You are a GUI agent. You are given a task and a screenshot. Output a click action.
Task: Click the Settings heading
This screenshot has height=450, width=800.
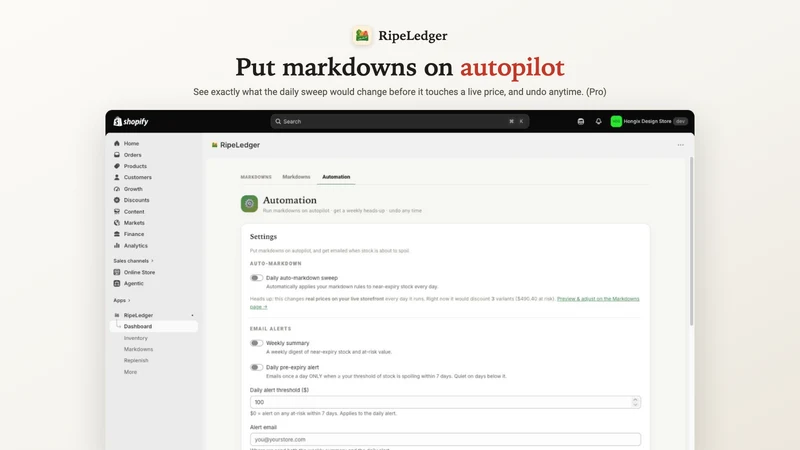coord(263,237)
